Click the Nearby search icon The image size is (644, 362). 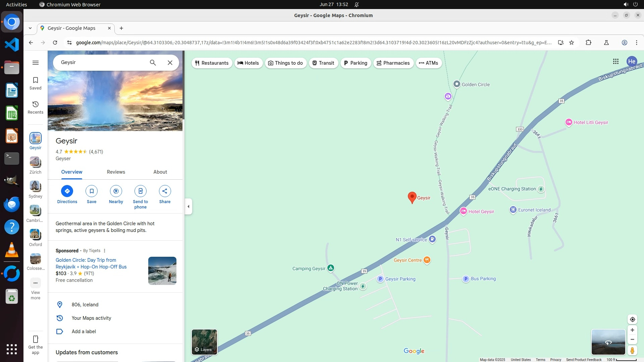click(x=116, y=191)
